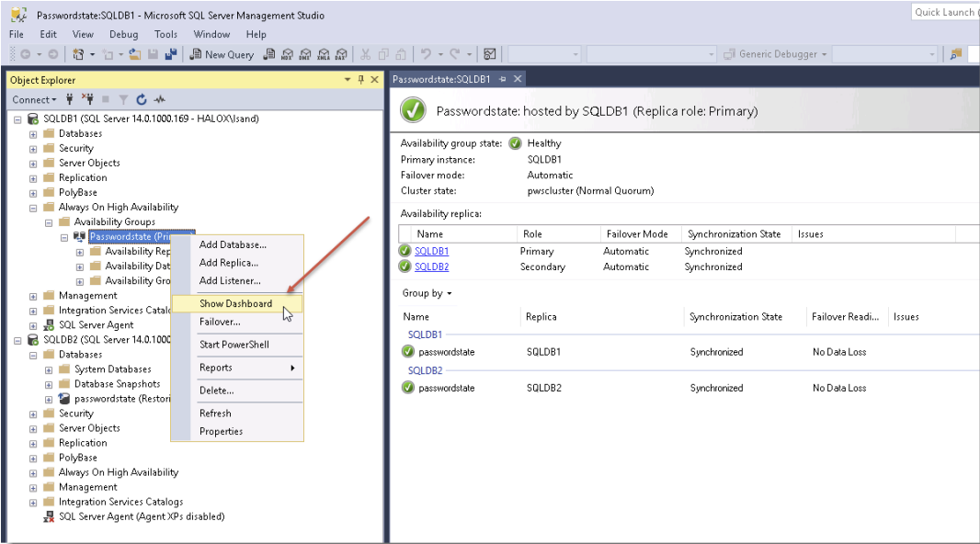Expand the System Databases node

(49, 369)
